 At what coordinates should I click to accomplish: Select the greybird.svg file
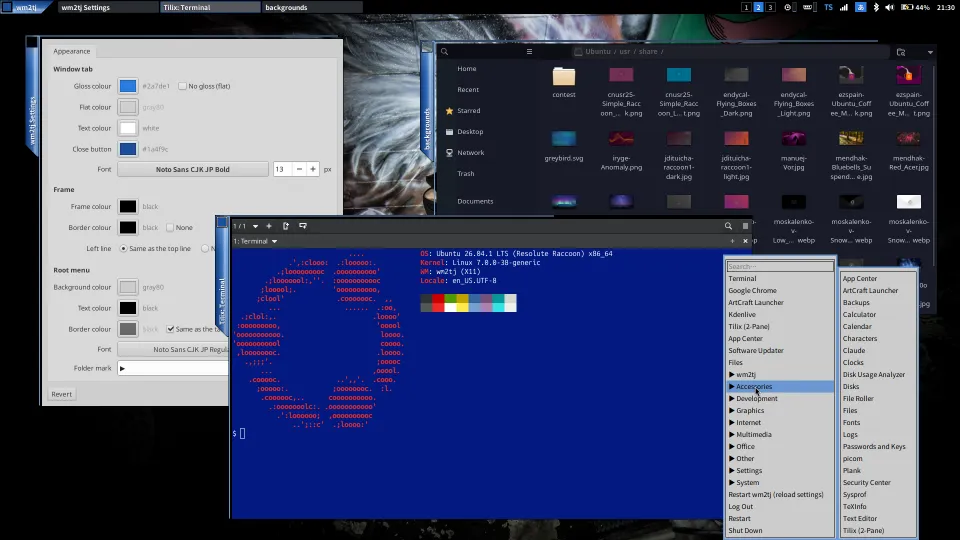564,146
